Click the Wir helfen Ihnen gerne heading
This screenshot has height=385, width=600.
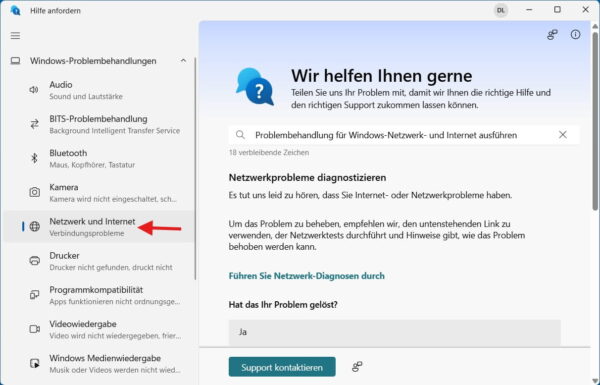382,75
